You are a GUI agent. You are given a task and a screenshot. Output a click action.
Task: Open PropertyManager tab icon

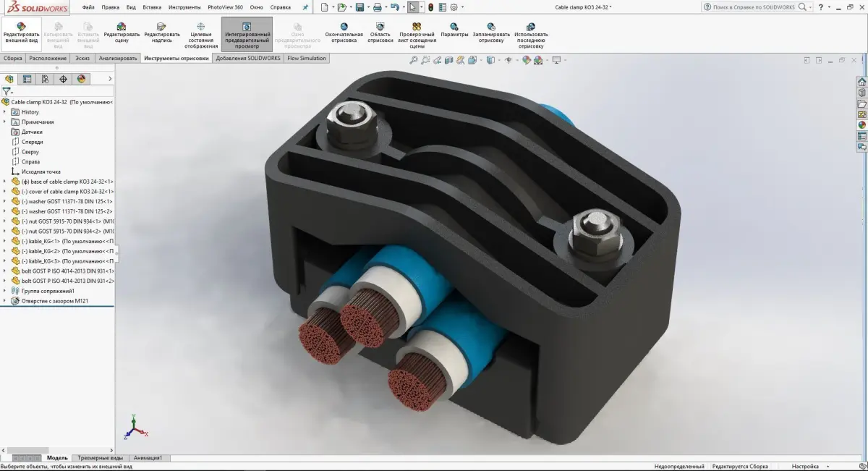[x=27, y=79]
